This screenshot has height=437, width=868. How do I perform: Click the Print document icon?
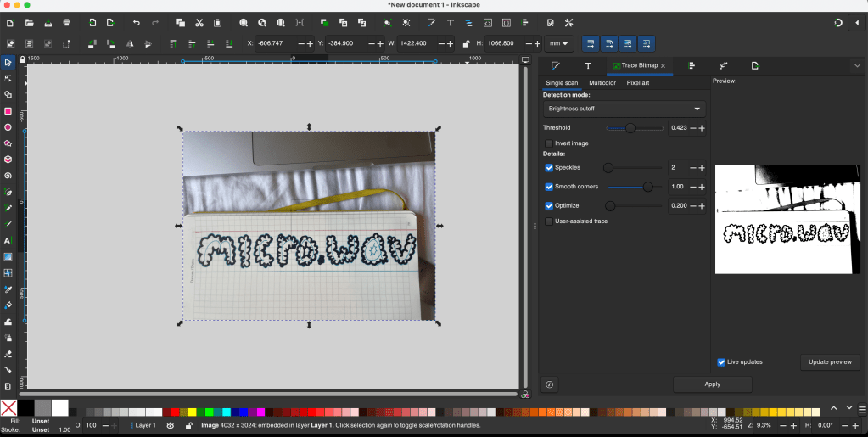[66, 23]
